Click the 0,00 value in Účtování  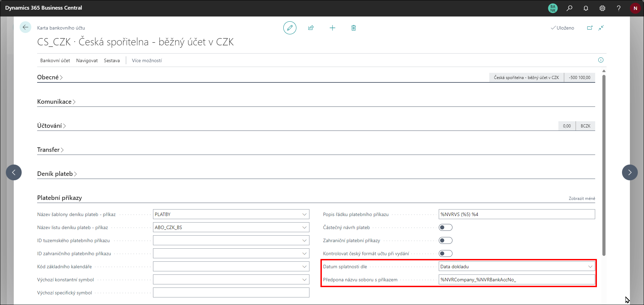point(567,126)
